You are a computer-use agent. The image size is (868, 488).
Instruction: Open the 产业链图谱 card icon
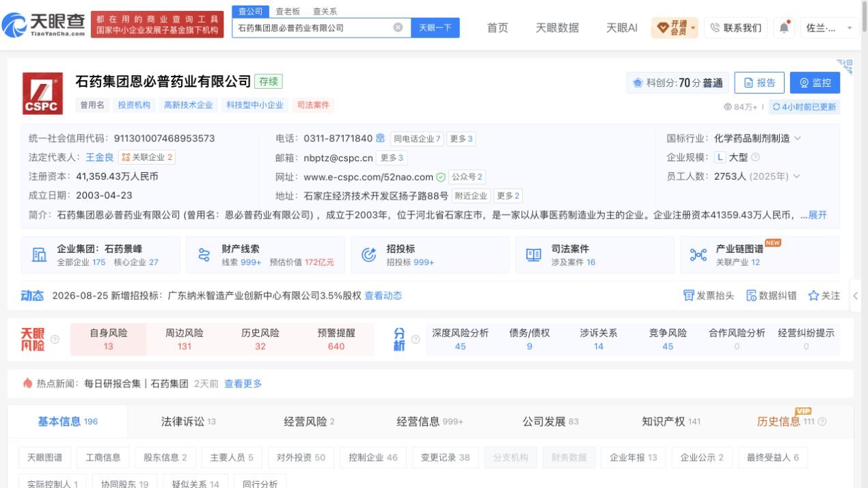click(699, 255)
